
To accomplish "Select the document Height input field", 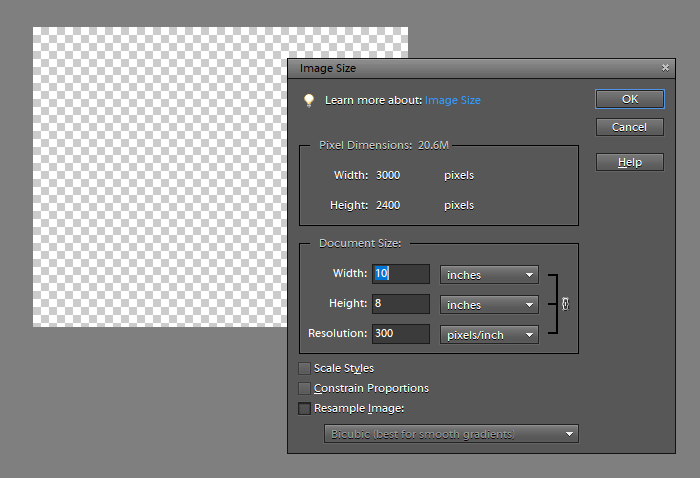I will (401, 304).
